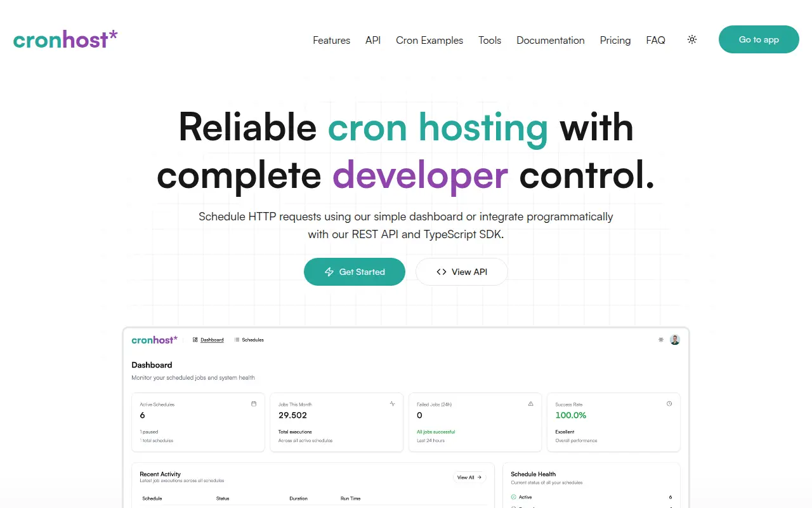Toggle the light/dark theme sun icon in the top navigation
Viewport: 812px width, 508px height.
point(692,39)
